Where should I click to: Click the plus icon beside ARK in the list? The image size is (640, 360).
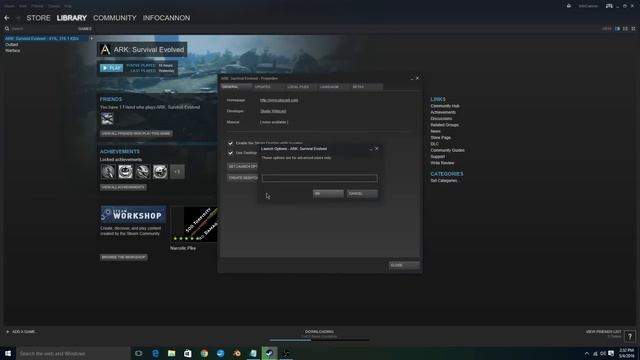pos(91,38)
